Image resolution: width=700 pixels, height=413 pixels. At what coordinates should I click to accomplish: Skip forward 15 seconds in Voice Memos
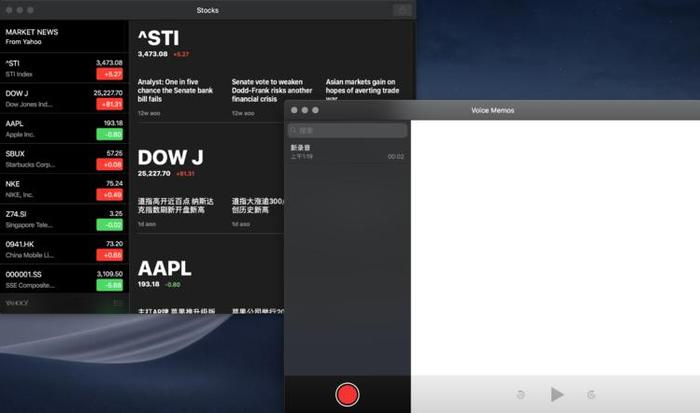tap(591, 395)
